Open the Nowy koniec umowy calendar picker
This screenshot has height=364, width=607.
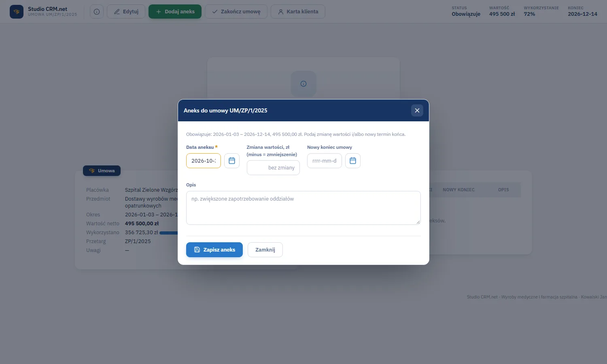point(353,161)
